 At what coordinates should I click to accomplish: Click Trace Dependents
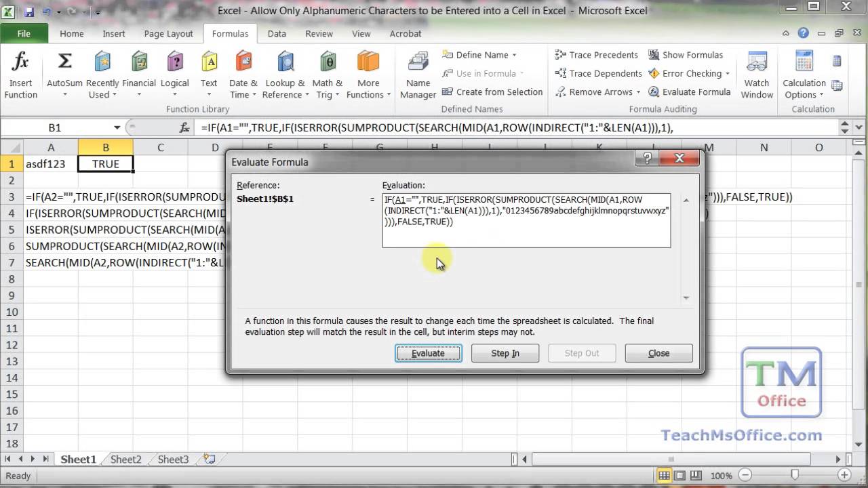(598, 73)
